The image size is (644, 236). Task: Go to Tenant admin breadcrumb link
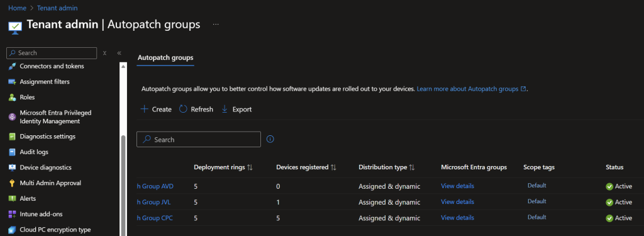pos(57,8)
